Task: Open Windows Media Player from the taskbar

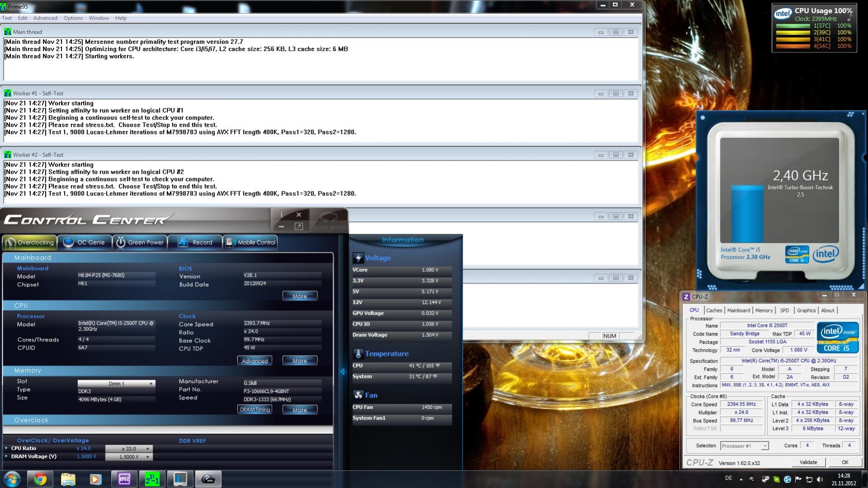Action: tap(95, 479)
